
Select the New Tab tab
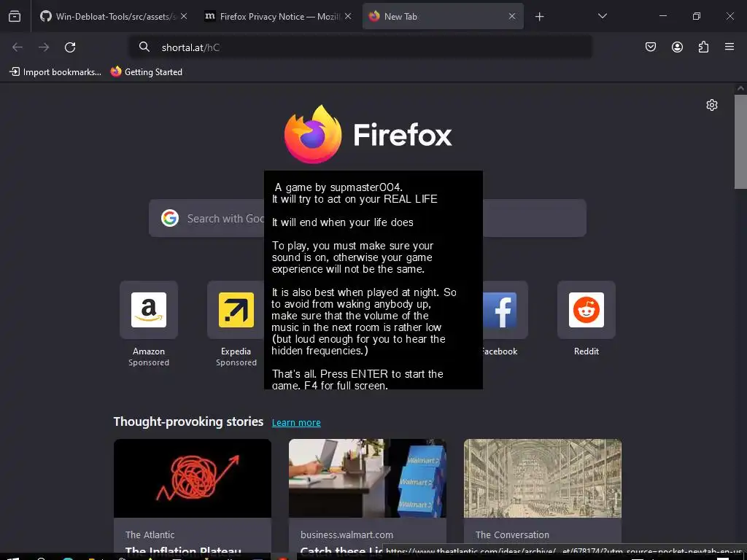coord(443,17)
